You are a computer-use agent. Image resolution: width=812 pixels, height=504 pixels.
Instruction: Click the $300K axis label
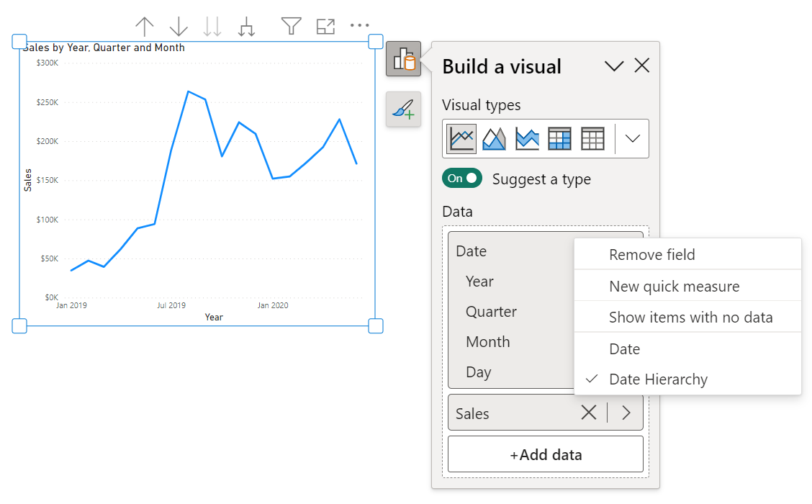(x=47, y=63)
